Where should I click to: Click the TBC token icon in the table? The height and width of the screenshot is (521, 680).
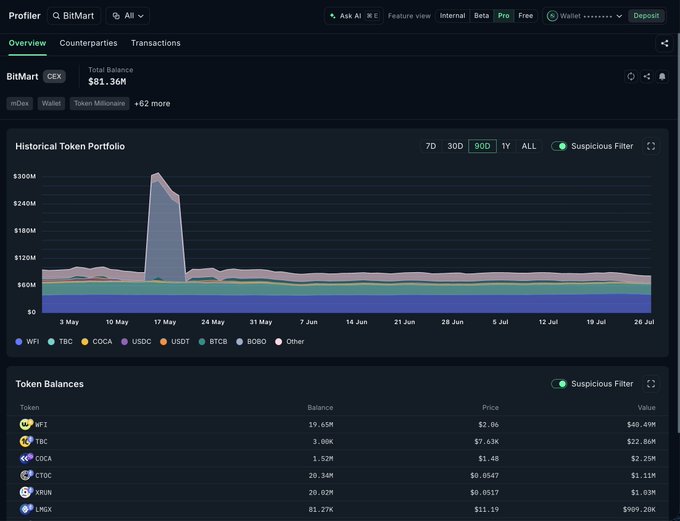click(x=26, y=441)
